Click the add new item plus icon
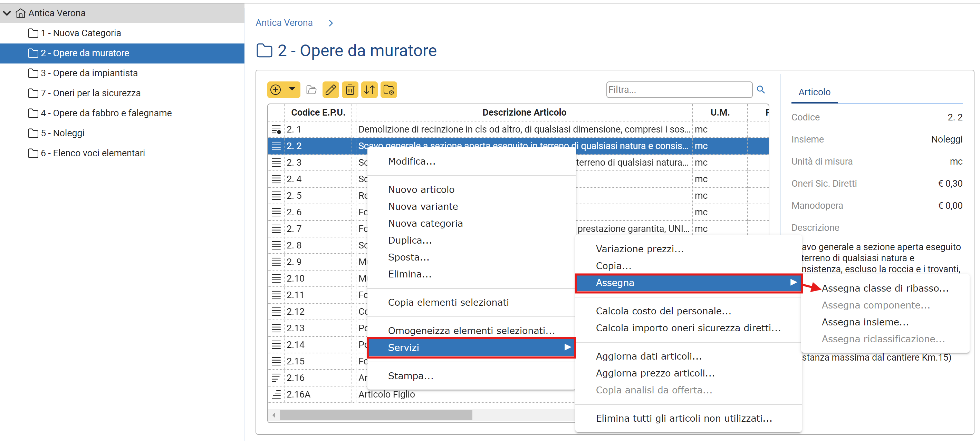 (276, 90)
